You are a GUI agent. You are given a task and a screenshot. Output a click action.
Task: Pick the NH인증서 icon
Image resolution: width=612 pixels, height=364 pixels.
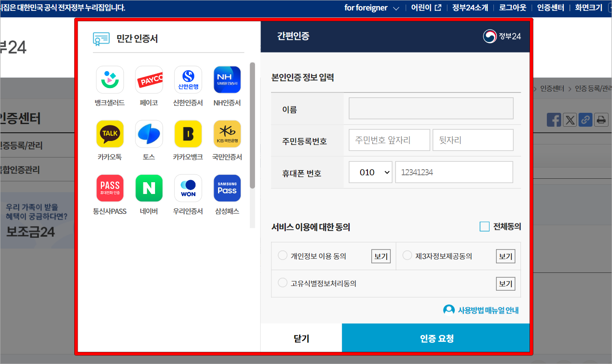tap(227, 80)
